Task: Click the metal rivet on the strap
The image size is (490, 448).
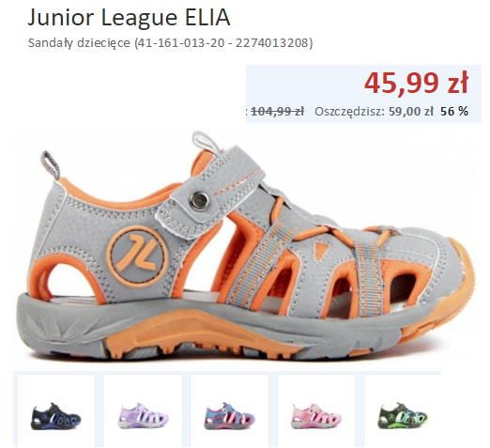Action: tap(198, 199)
